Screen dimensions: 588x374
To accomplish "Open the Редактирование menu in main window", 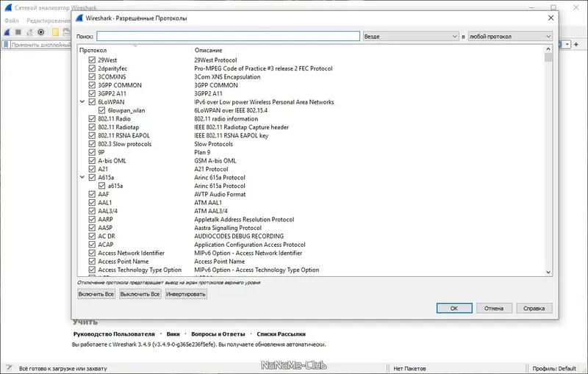I will click(49, 21).
